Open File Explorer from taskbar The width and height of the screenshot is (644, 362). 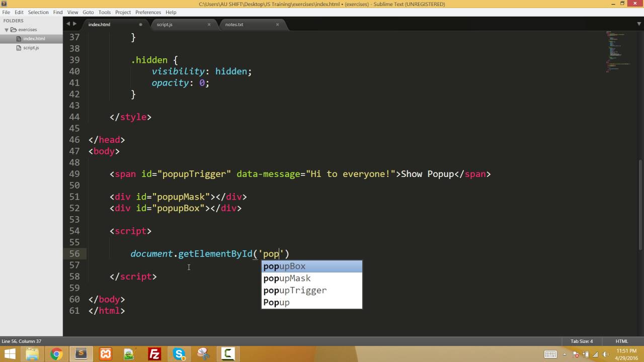(x=32, y=354)
